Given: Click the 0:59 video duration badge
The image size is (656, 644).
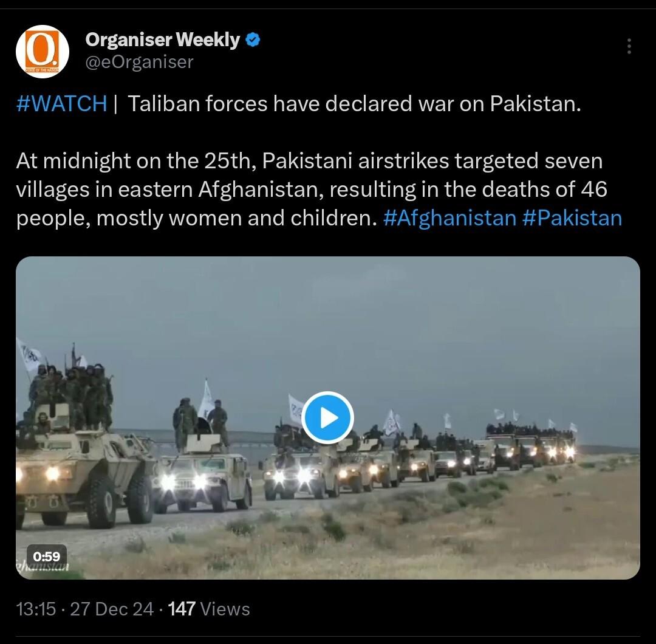Looking at the screenshot, I should [x=46, y=556].
